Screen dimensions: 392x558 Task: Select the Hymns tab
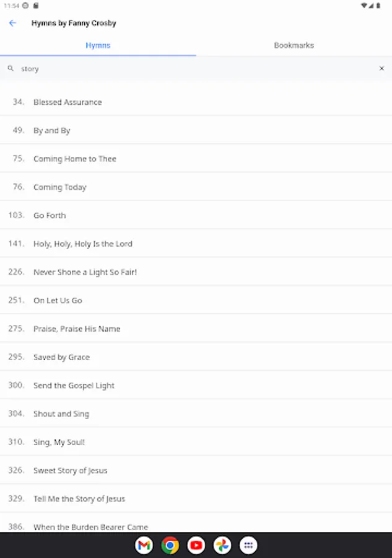coord(98,45)
